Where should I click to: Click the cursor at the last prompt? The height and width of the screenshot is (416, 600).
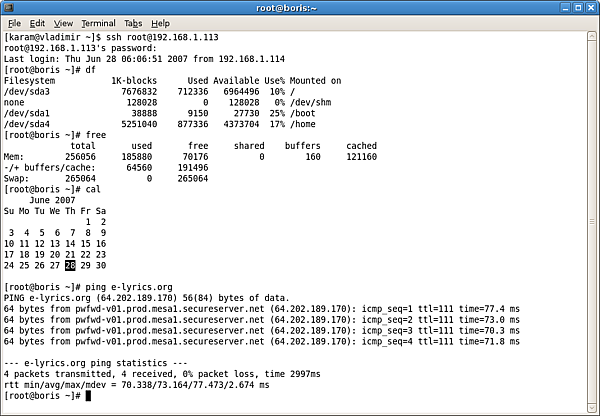[x=88, y=397]
